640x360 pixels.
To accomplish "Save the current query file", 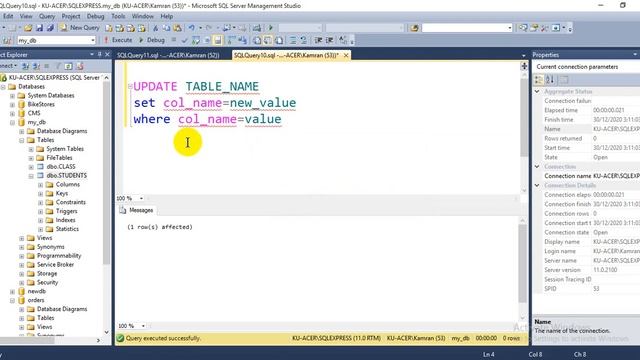I will pos(39,28).
